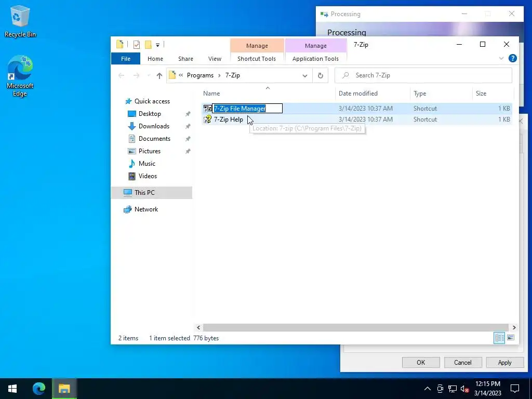Open the Shortcut Tools tab
532x399 pixels.
(257, 59)
